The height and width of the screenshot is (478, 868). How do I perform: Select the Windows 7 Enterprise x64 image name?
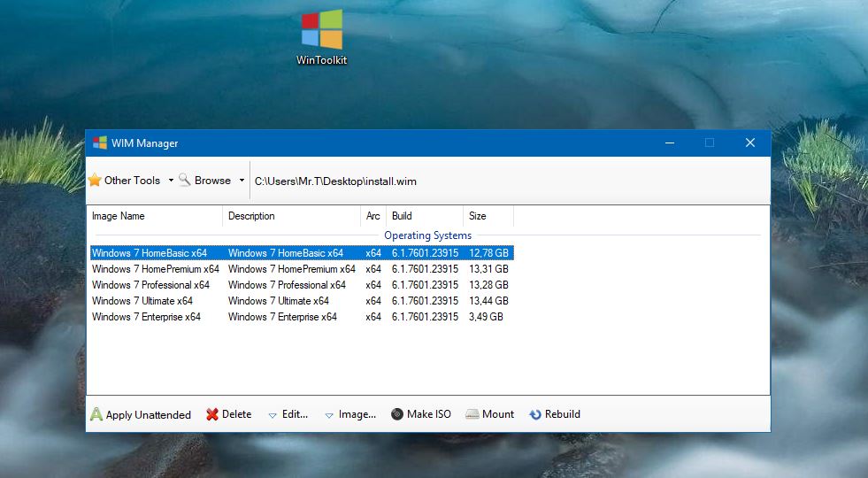146,318
